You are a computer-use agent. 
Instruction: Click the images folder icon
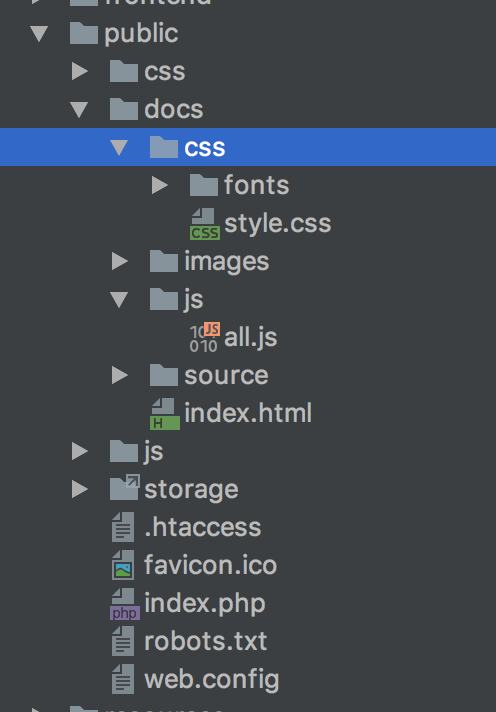tap(164, 261)
